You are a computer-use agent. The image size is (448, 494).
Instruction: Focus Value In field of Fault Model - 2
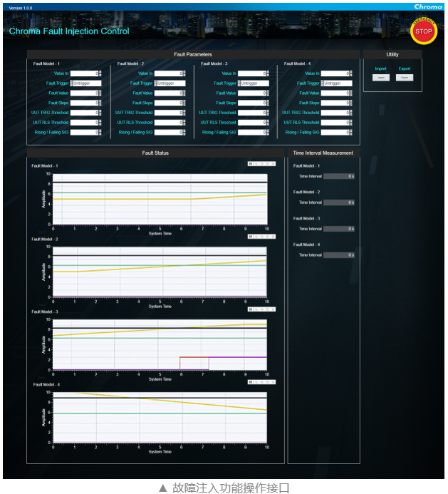[x=168, y=73]
